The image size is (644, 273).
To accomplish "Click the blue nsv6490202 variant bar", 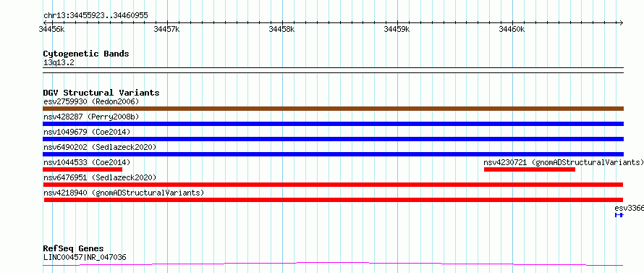I will click(x=333, y=154).
